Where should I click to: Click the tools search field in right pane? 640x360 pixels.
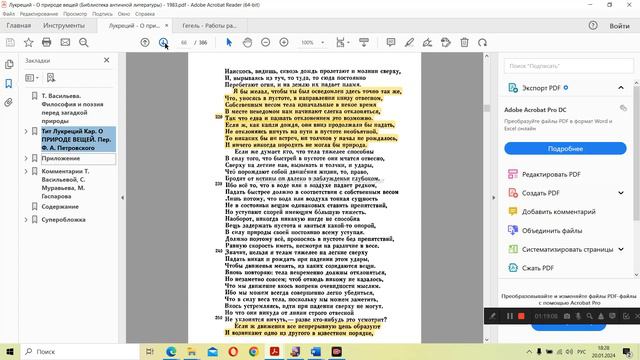click(x=569, y=66)
